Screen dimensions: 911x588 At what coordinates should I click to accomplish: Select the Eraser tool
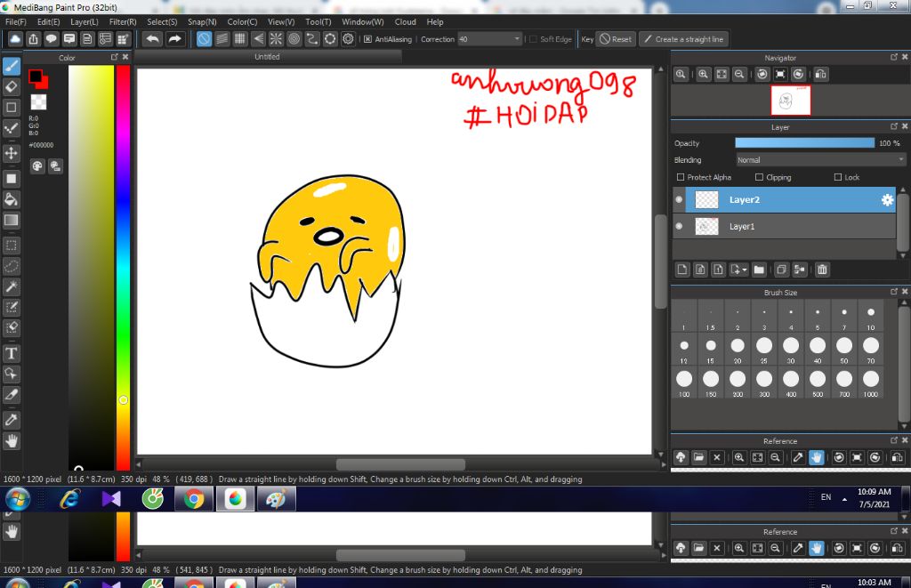tap(12, 86)
